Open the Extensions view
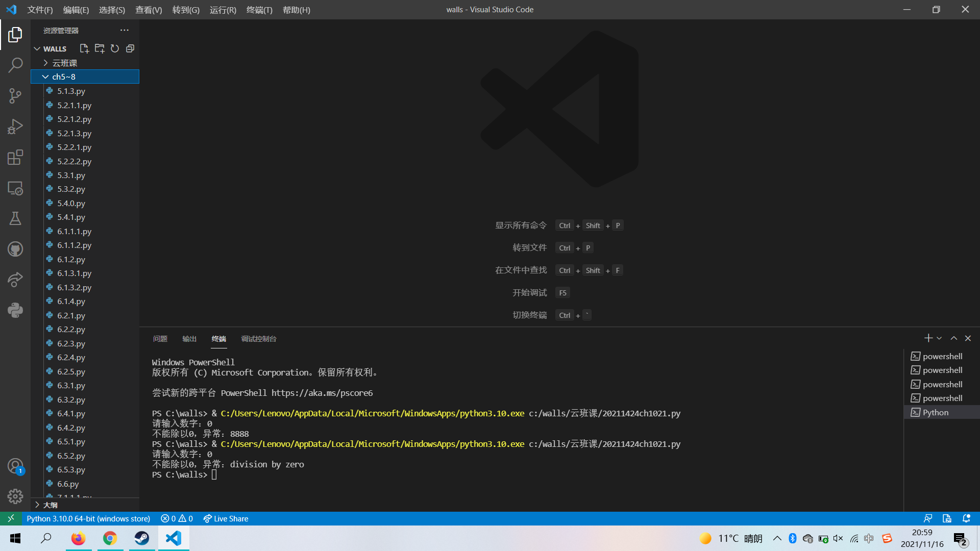 [15, 157]
